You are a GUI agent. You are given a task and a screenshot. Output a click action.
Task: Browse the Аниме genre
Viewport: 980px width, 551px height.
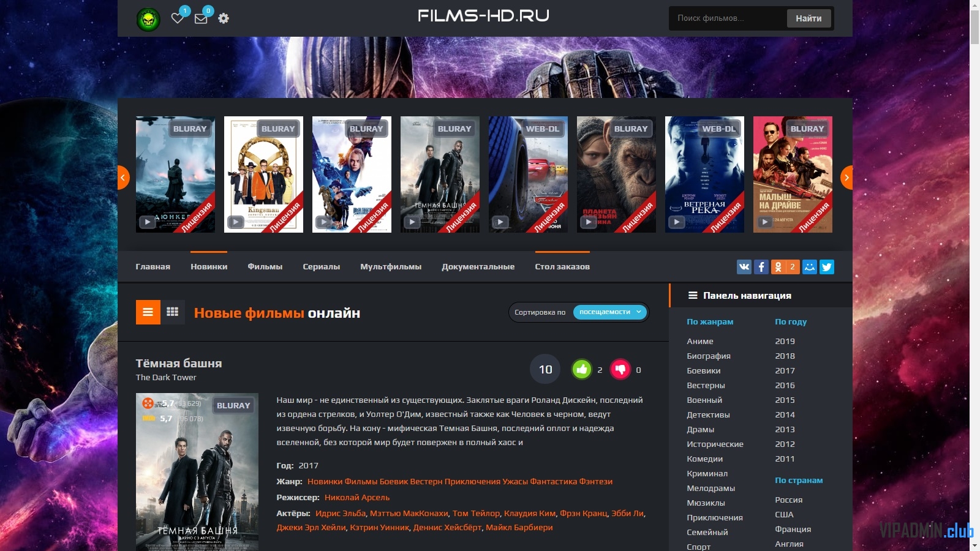tap(700, 342)
